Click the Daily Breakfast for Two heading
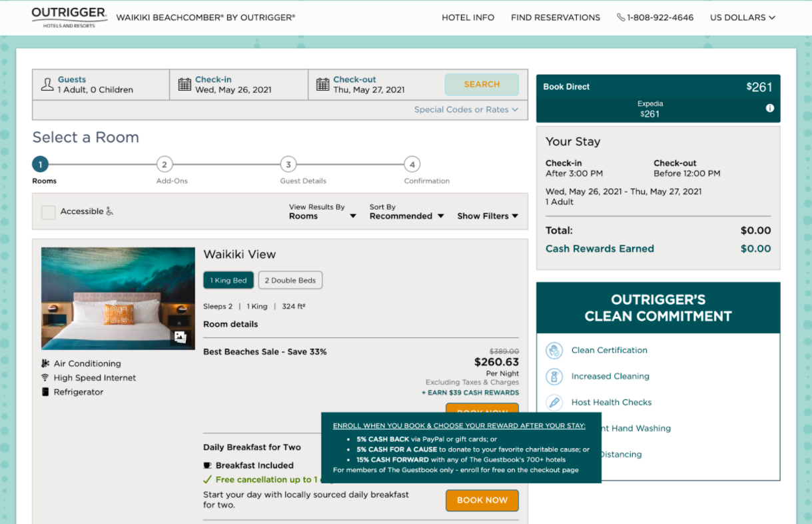 point(252,447)
